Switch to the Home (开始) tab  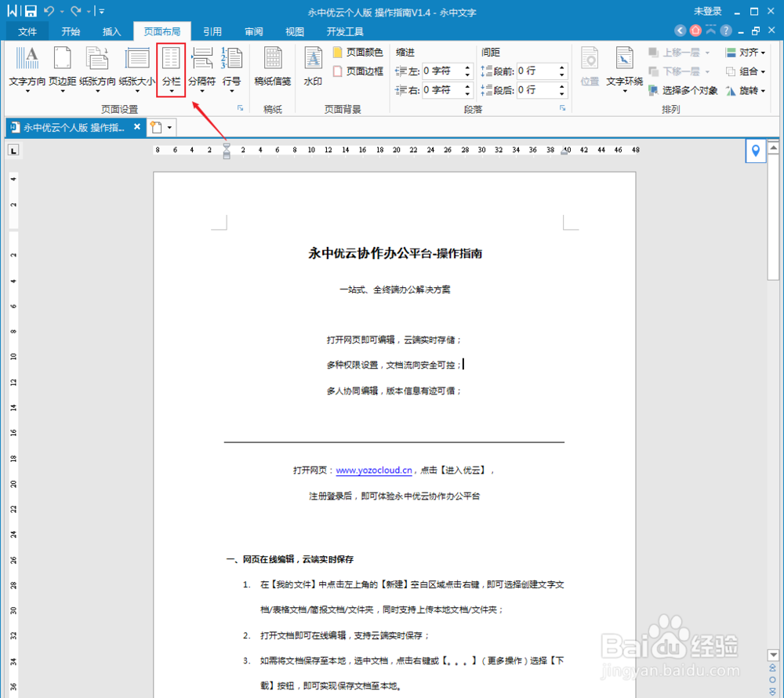click(71, 31)
